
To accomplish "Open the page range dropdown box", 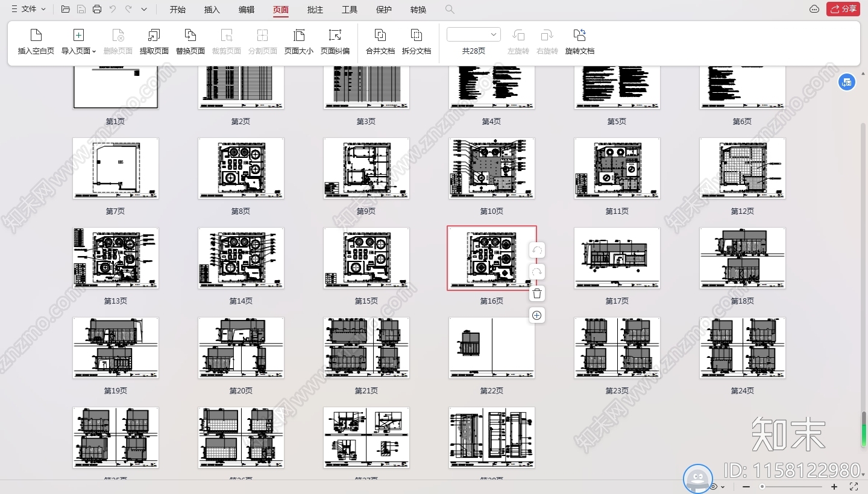I will pos(474,34).
